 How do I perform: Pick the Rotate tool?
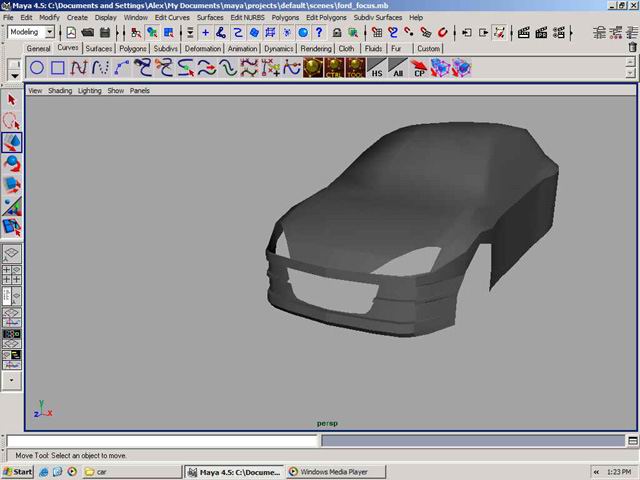tap(12, 164)
